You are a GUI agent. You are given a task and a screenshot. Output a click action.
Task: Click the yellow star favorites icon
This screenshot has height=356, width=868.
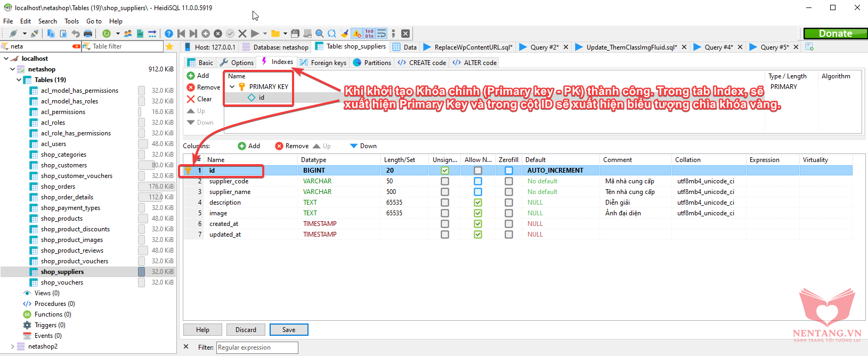pos(169,47)
